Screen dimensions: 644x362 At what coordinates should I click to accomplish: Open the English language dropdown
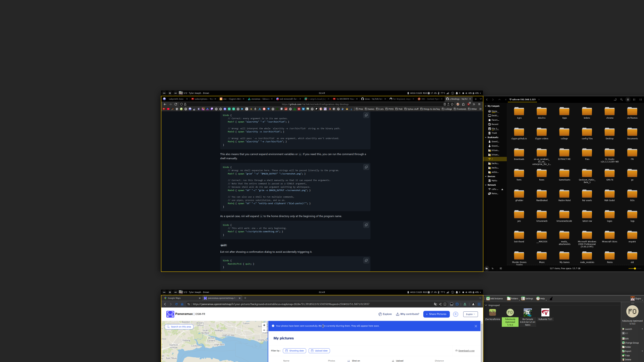(470, 314)
